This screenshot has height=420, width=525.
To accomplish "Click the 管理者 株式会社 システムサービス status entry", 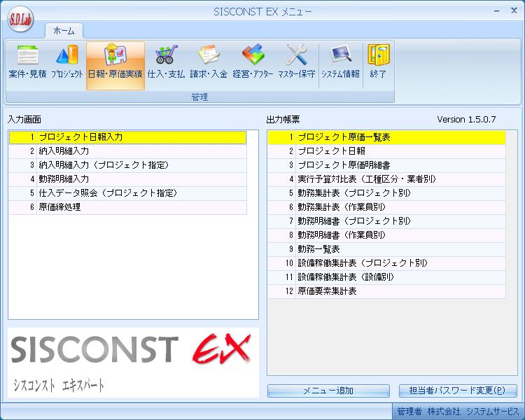I will click(x=458, y=412).
